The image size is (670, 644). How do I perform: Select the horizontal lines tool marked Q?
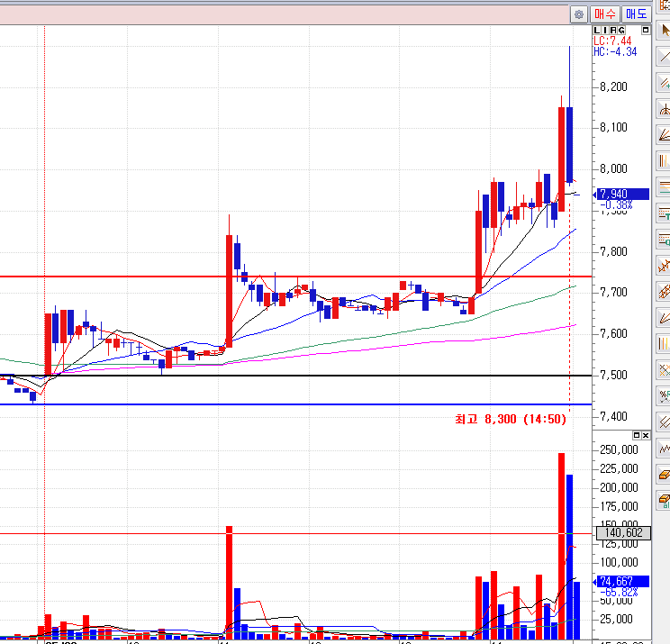[x=664, y=240]
